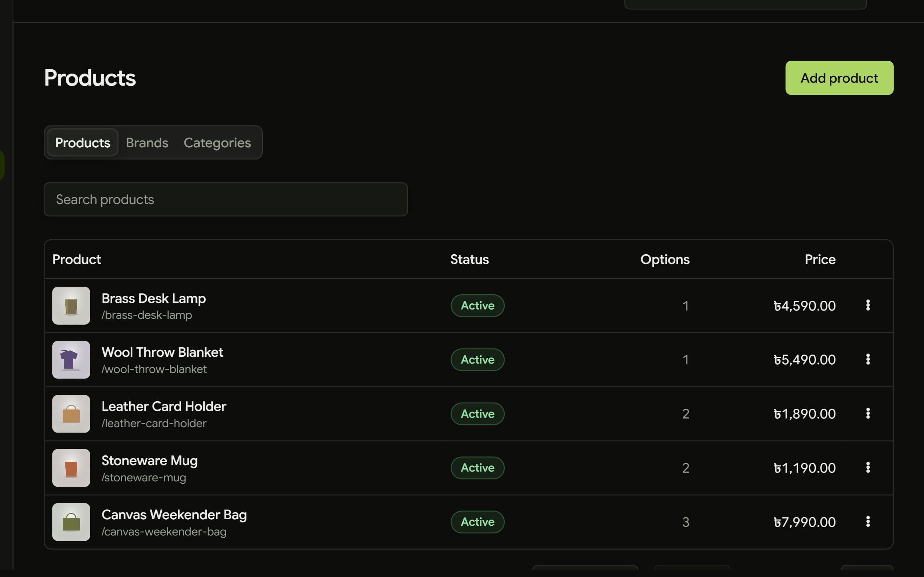Click the Stoneware Mug product thumbnail

tap(71, 468)
